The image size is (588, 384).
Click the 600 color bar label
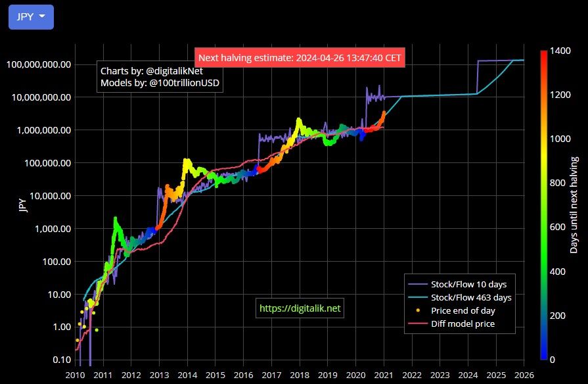coord(558,227)
